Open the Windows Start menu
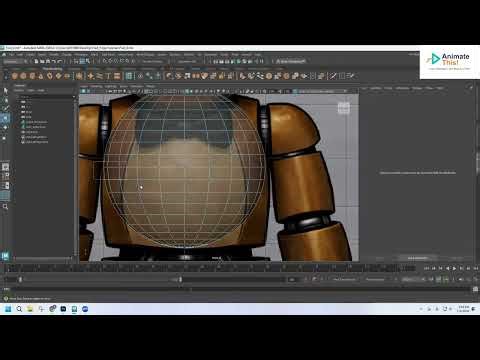Image resolution: width=480 pixels, height=360 pixels. 8,309
